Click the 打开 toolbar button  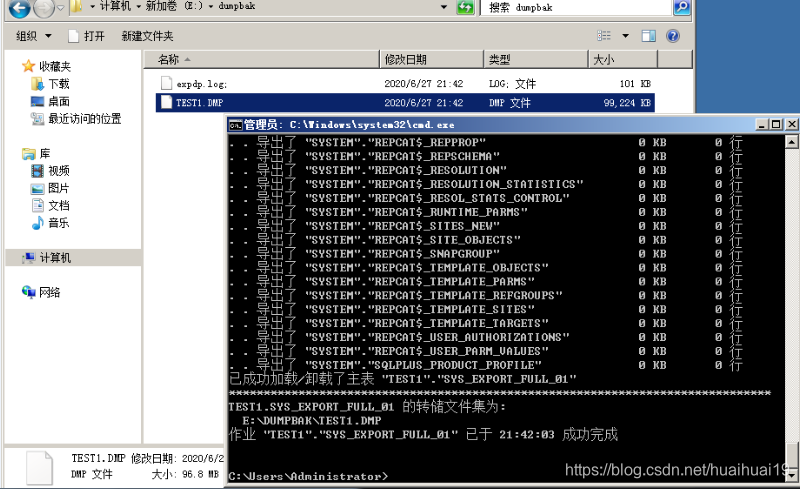(87, 36)
